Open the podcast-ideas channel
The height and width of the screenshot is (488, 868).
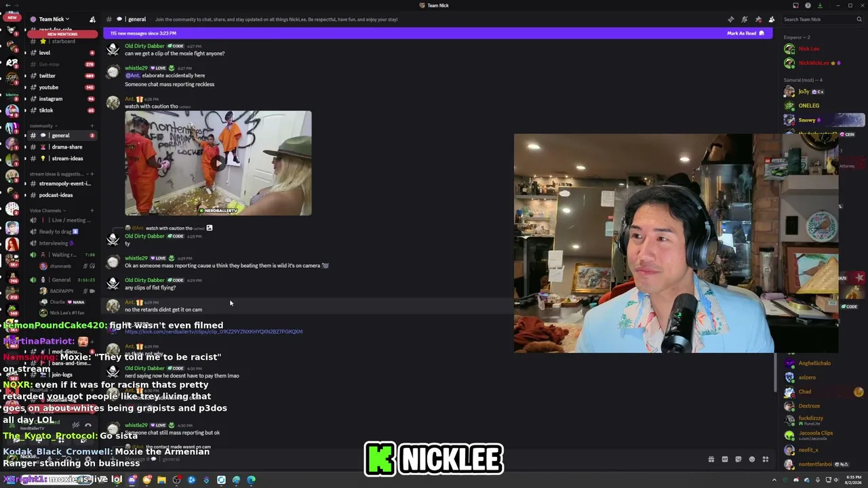[x=61, y=195]
